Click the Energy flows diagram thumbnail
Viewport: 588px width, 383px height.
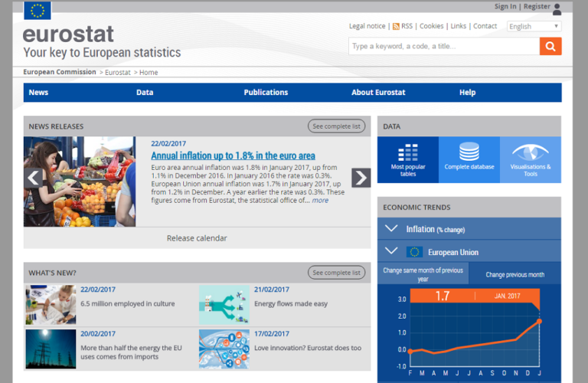point(224,305)
